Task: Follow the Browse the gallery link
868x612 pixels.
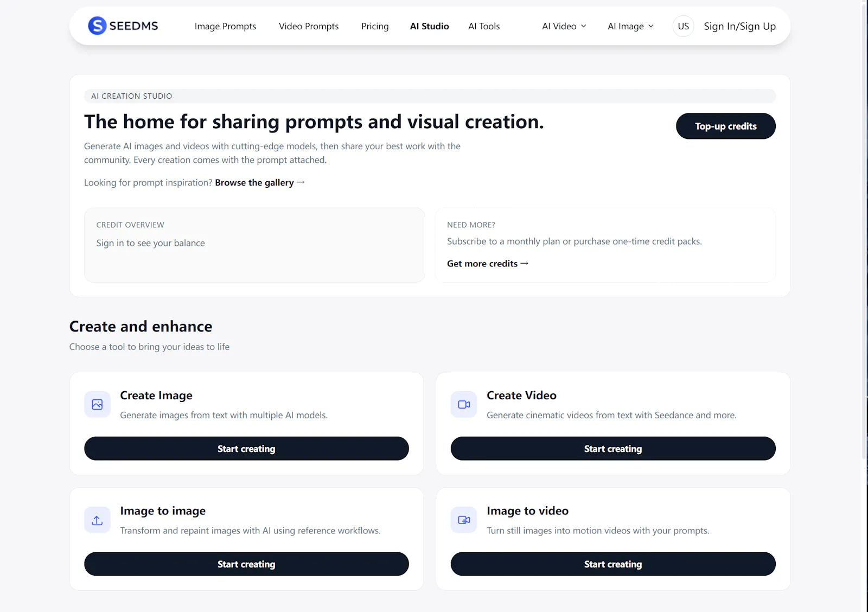Action: 259,183
